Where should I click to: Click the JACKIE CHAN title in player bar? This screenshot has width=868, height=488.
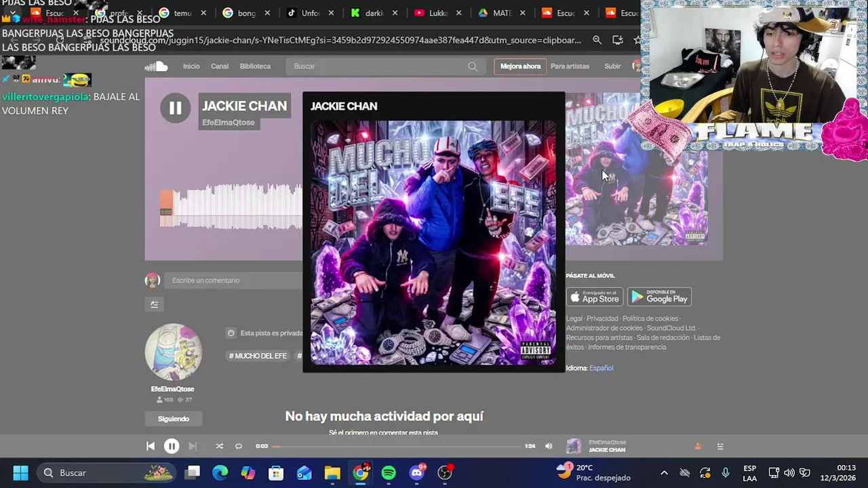[607, 450]
